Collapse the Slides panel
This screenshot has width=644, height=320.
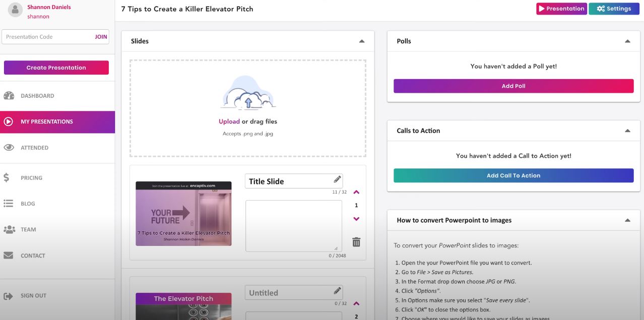pos(362,41)
